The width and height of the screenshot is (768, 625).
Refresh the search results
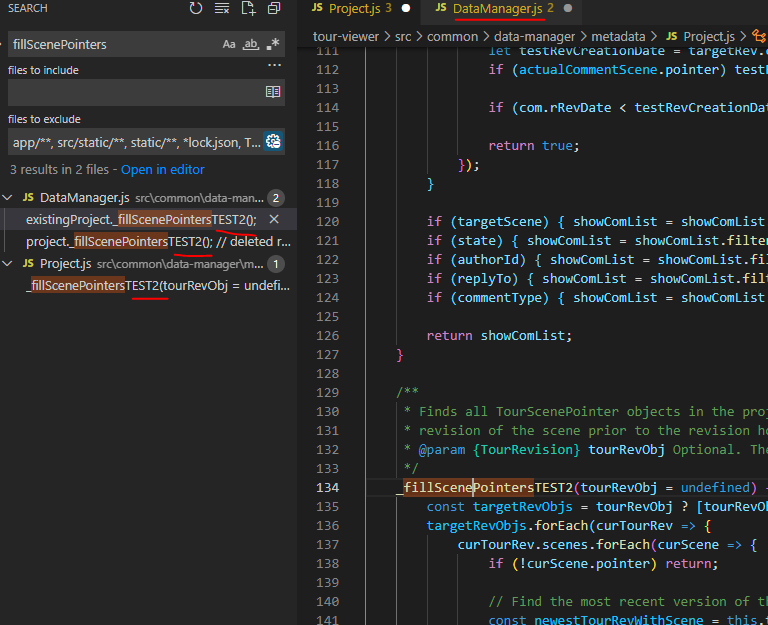point(195,8)
